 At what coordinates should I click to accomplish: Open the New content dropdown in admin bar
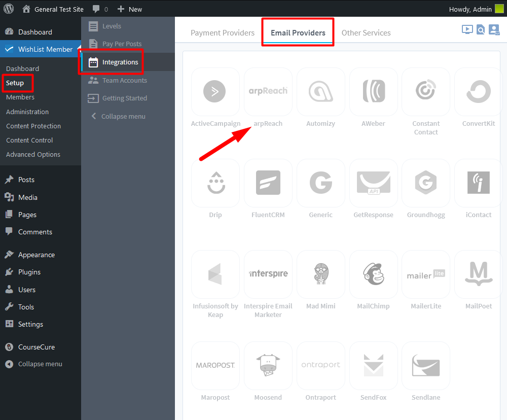point(130,9)
